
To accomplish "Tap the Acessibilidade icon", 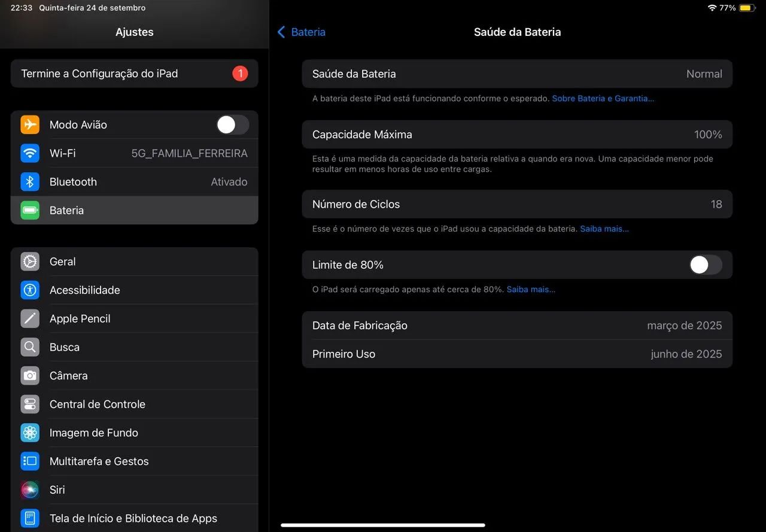I will (30, 290).
